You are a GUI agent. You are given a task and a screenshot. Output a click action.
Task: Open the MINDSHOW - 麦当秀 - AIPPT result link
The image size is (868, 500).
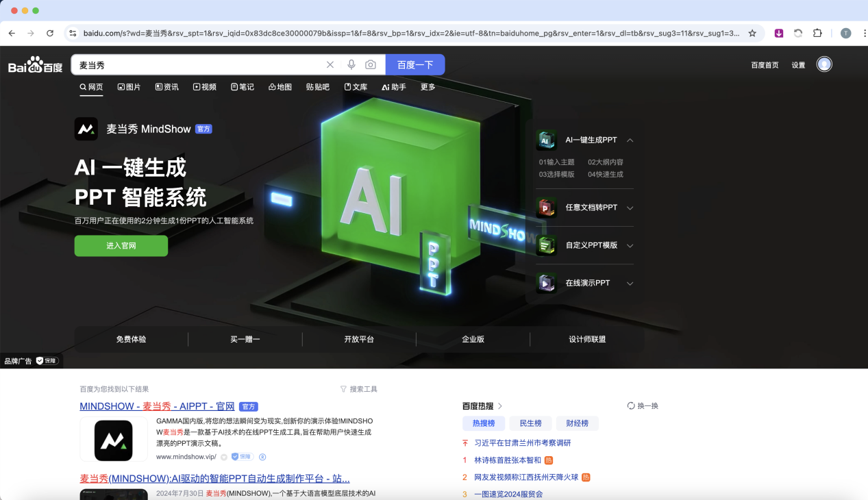point(157,406)
